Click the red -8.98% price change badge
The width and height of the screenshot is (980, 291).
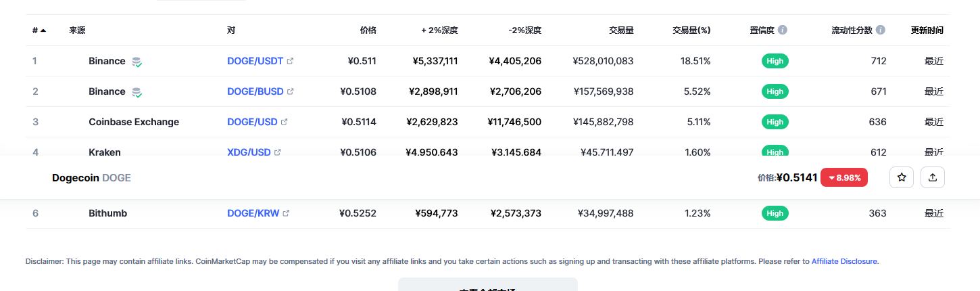pos(843,177)
